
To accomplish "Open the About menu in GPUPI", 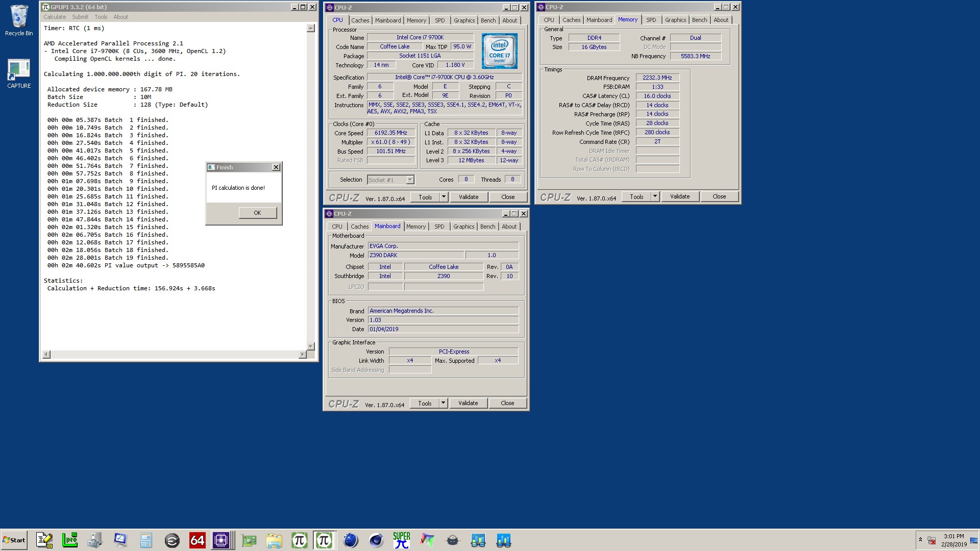I will pos(121,17).
